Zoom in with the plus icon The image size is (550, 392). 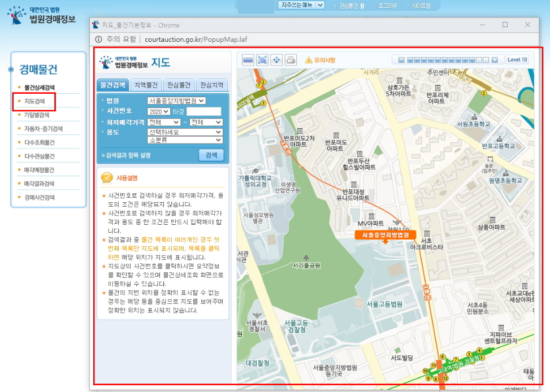495,60
